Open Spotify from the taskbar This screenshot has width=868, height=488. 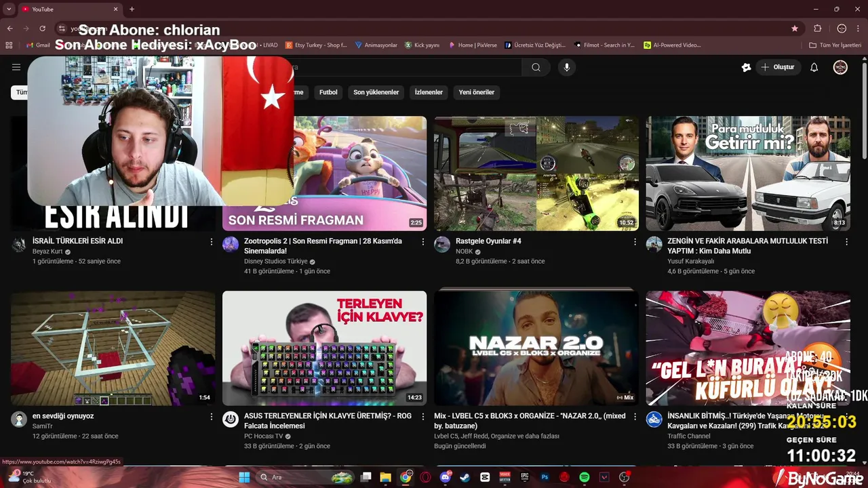click(x=585, y=477)
